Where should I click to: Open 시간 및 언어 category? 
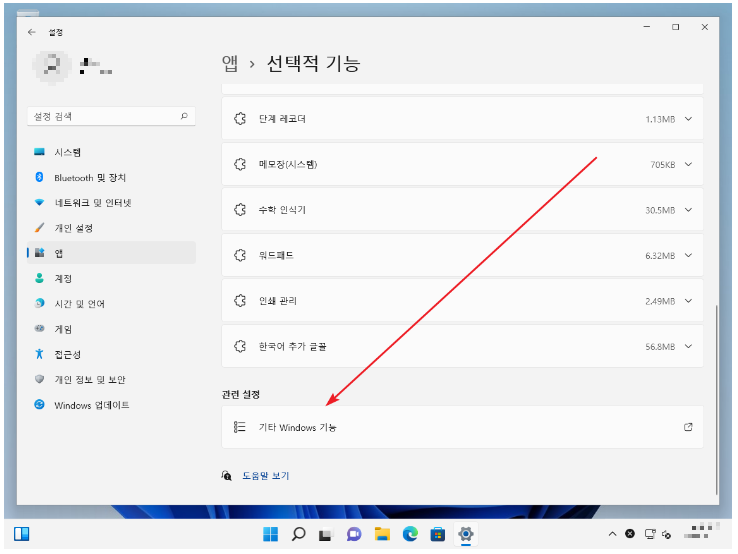[x=112, y=304]
